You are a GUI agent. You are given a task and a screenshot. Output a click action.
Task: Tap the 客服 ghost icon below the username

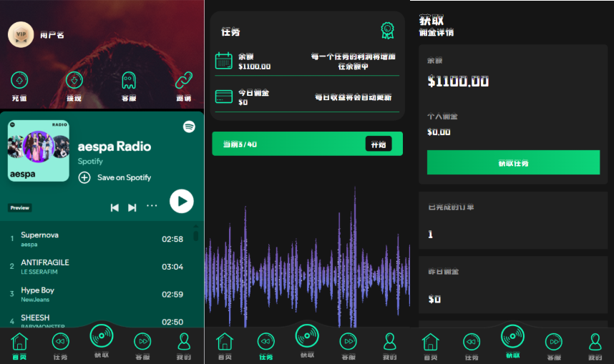coord(129,81)
